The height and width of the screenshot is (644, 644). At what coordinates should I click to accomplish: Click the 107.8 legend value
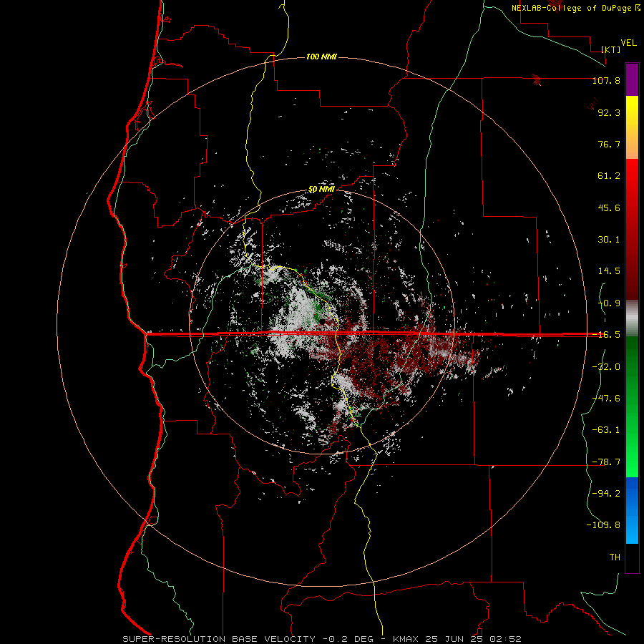tap(606, 80)
